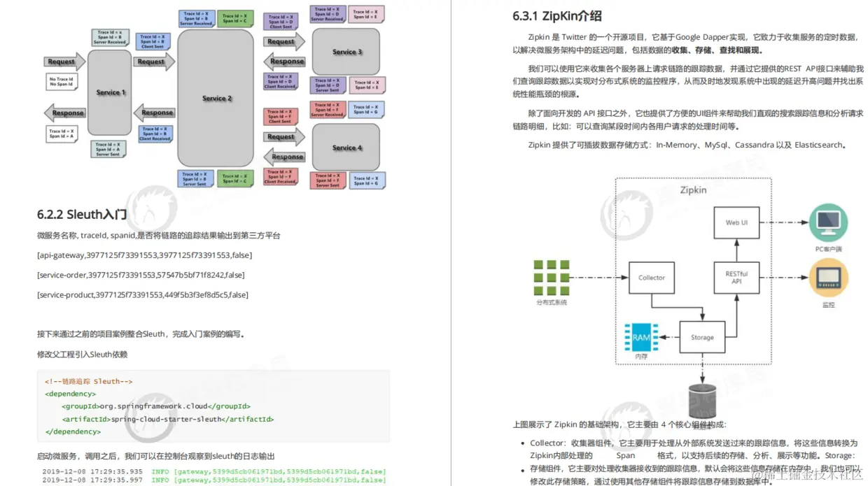Select the Collector box in Zipkin diagram
The width and height of the screenshot is (868, 486).
coord(651,278)
